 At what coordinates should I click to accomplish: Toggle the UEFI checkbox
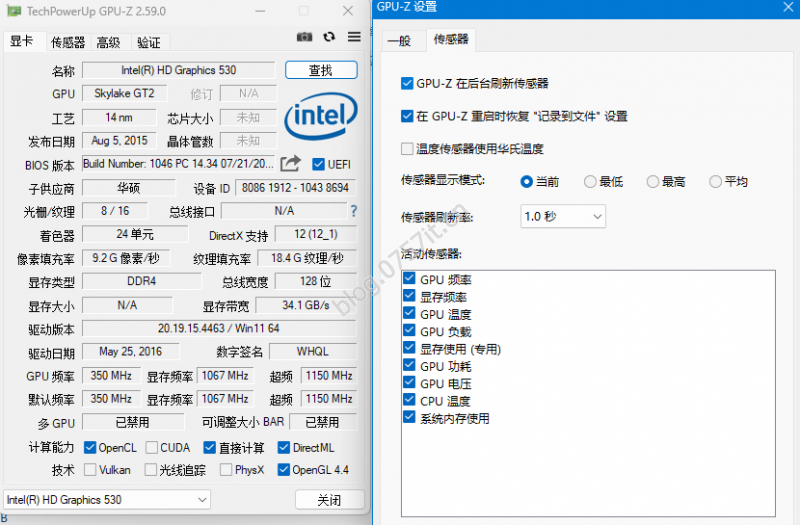click(318, 164)
